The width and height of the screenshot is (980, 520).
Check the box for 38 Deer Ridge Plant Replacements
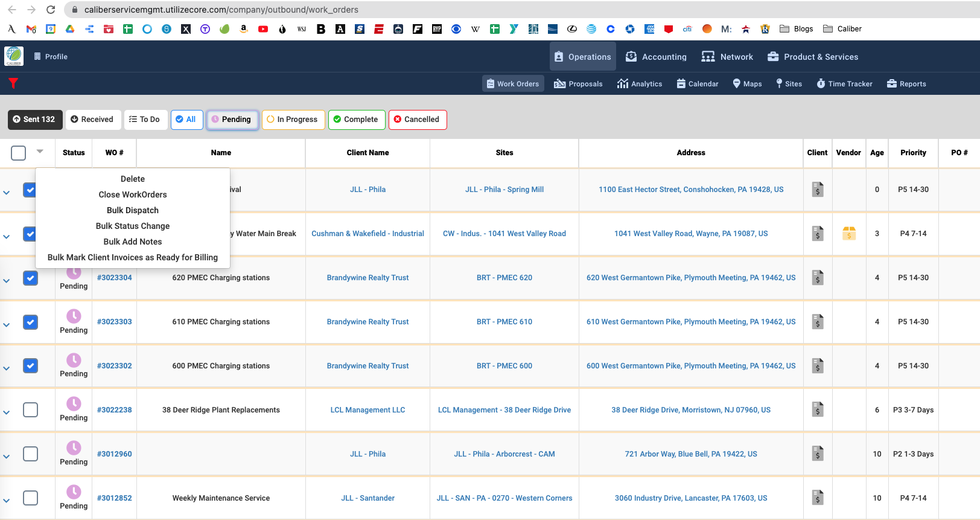click(x=30, y=409)
